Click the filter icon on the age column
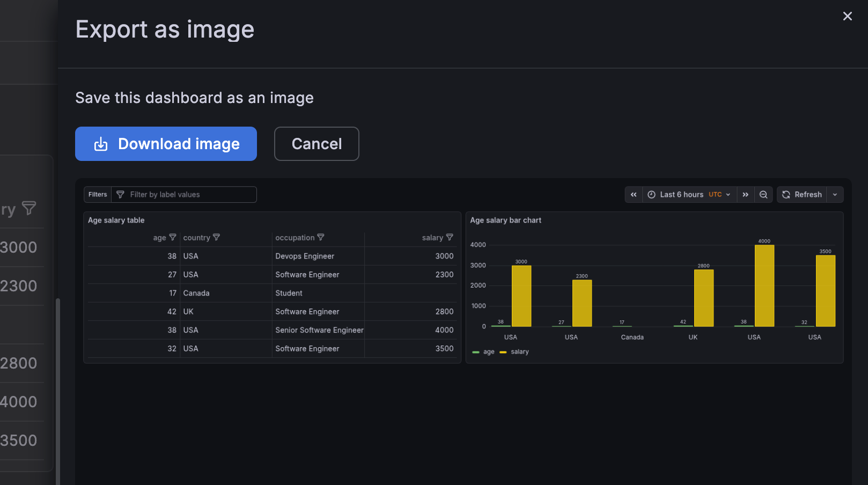This screenshot has width=868, height=485. tap(173, 237)
